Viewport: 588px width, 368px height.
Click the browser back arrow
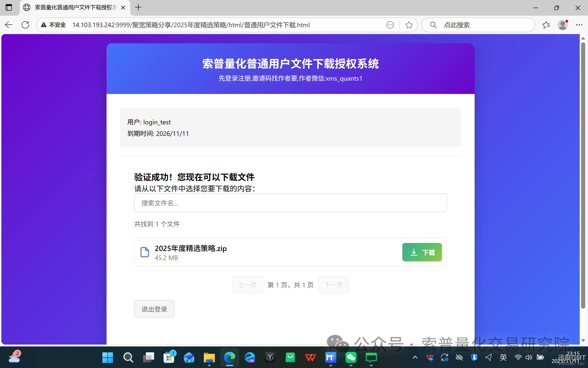tap(9, 25)
